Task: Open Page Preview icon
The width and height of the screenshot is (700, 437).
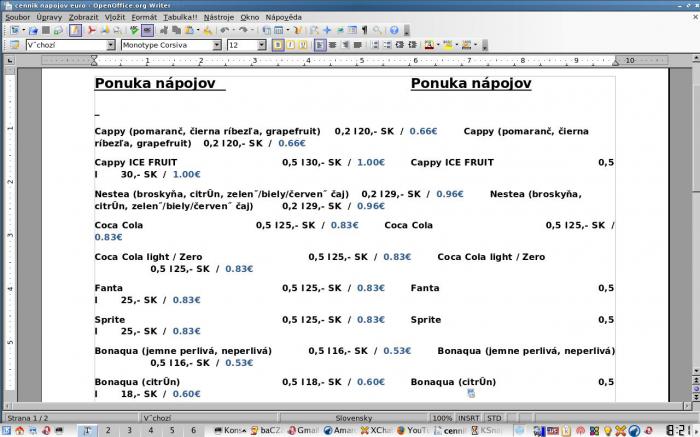Action: (117, 30)
